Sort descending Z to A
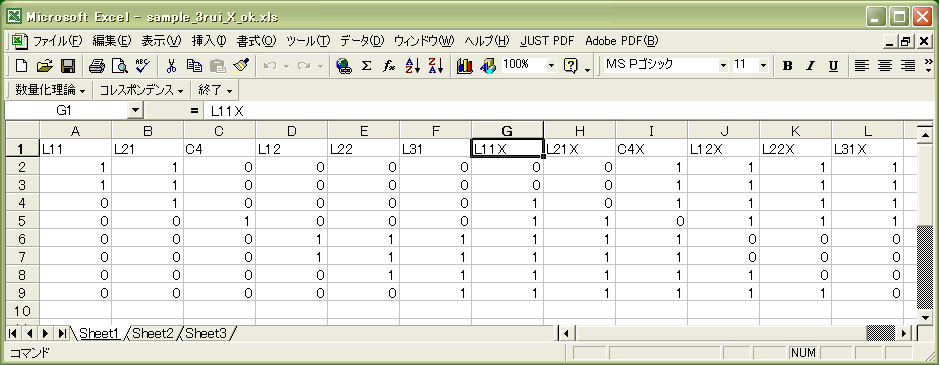 [435, 66]
